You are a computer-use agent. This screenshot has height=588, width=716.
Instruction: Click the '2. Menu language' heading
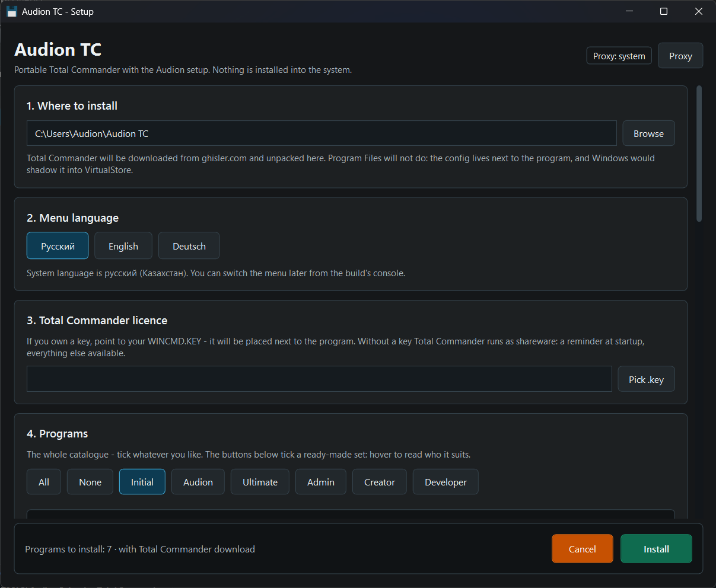[x=72, y=218]
